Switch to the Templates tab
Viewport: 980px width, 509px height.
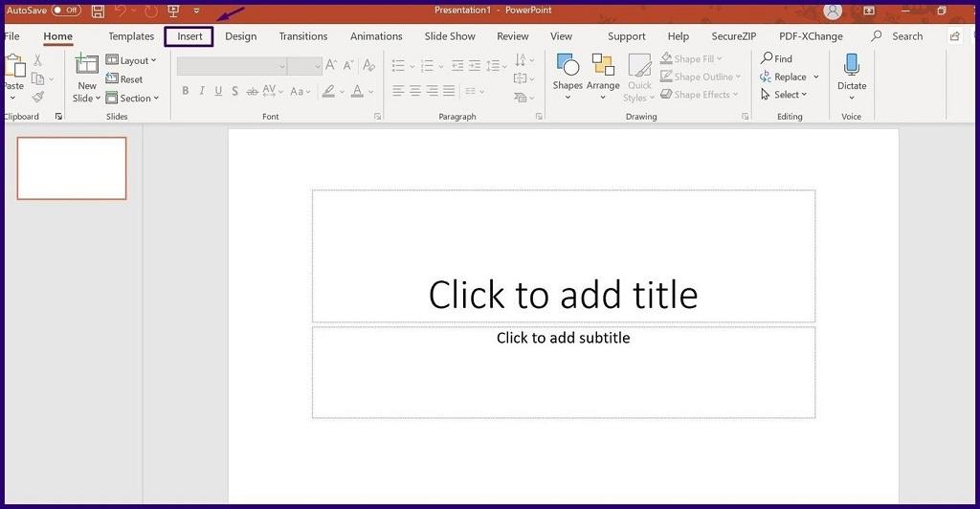click(x=130, y=36)
